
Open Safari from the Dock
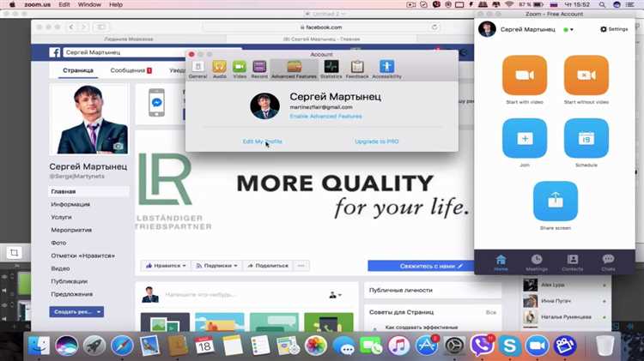pos(122,346)
